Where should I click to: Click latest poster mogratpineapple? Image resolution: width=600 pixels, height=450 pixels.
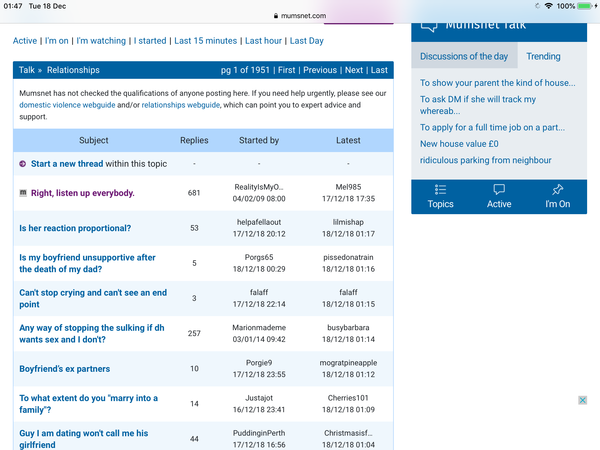(348, 363)
